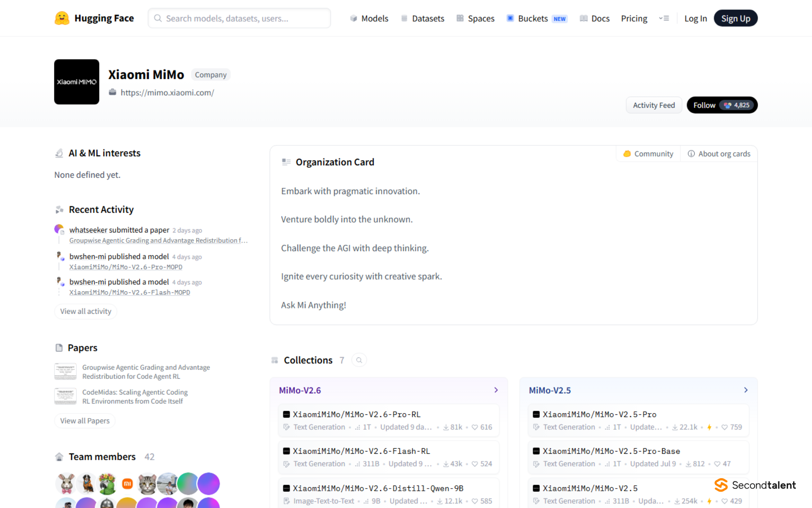This screenshot has width=812, height=508.
Task: Click the like heart on MiMo-V2.5-Pro
Action: pyautogui.click(x=724, y=427)
